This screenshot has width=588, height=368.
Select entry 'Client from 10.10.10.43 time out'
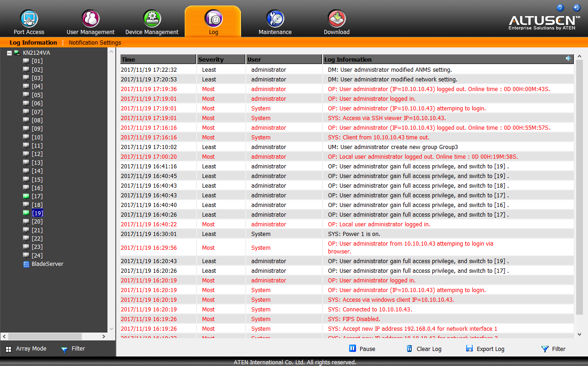(347, 138)
